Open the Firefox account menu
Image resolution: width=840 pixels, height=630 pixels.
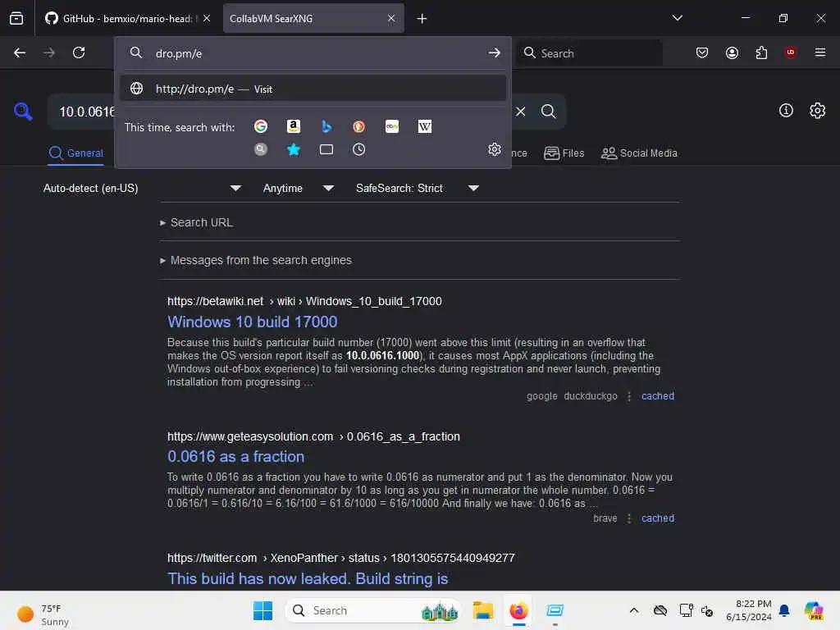tap(732, 52)
